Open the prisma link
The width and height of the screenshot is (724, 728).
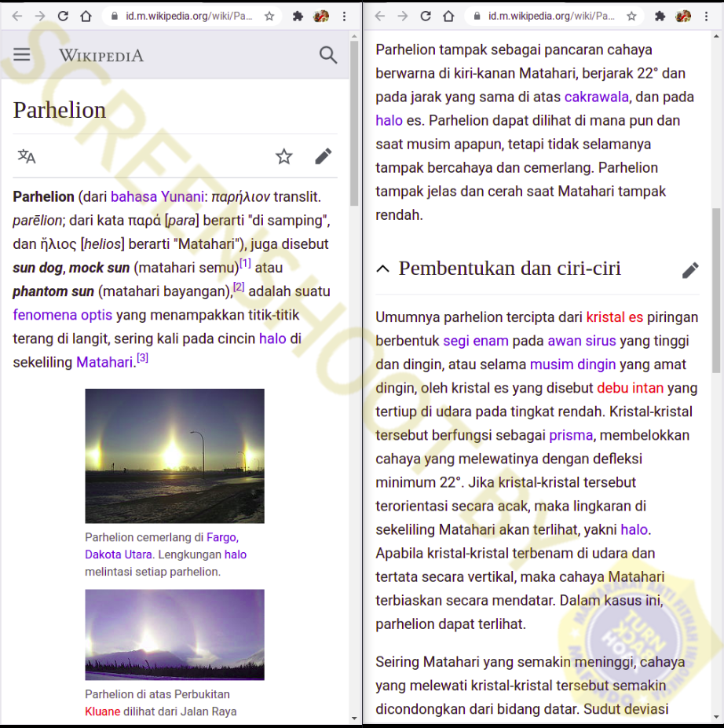(x=571, y=436)
